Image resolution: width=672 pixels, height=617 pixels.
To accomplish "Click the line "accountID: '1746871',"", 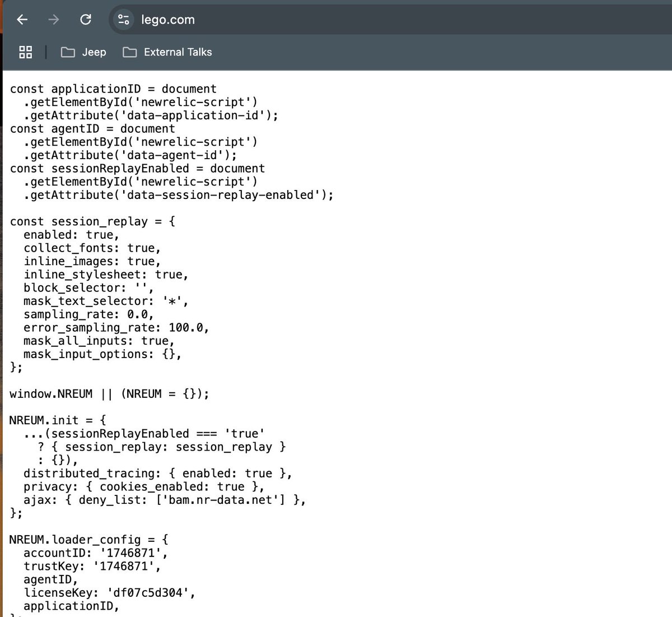I will coord(96,553).
